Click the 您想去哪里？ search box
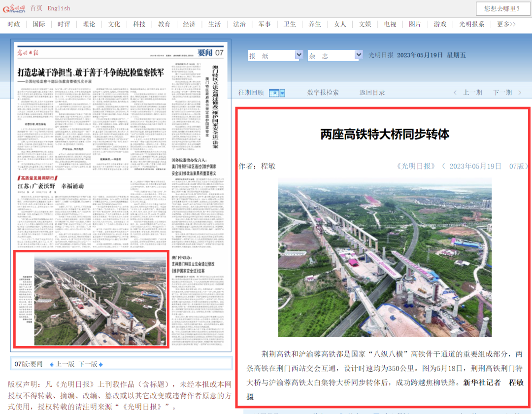The width and height of the screenshot is (532, 414). point(502,8)
